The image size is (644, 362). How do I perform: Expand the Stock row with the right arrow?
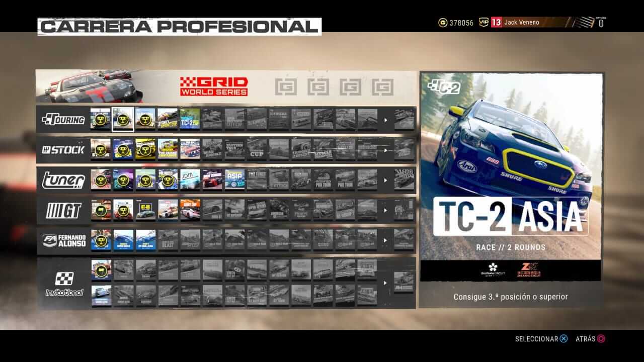coord(386,150)
